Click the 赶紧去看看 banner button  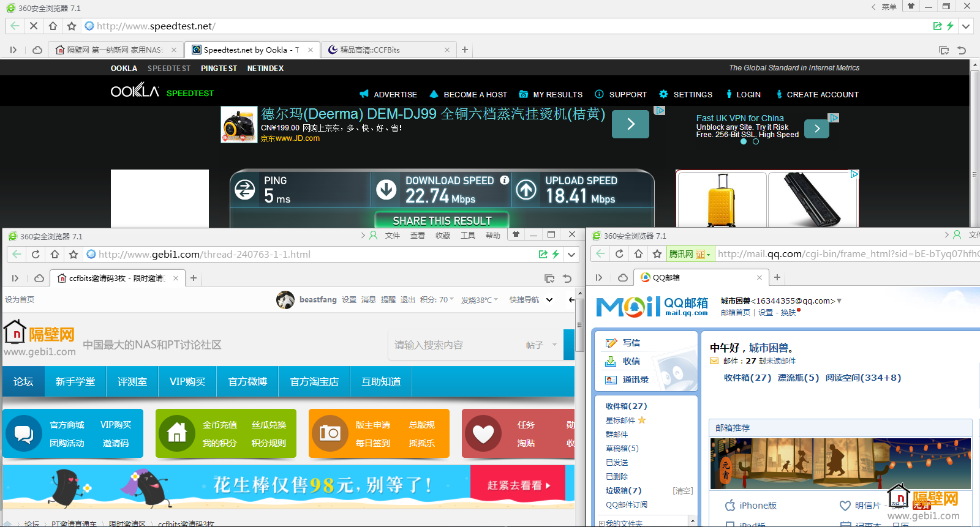pyautogui.click(x=519, y=485)
